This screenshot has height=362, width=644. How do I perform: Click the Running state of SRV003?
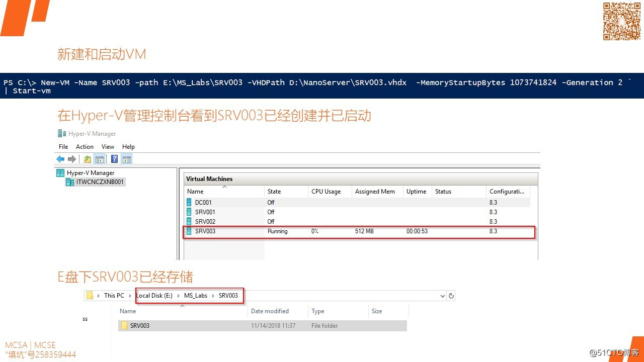pos(278,231)
